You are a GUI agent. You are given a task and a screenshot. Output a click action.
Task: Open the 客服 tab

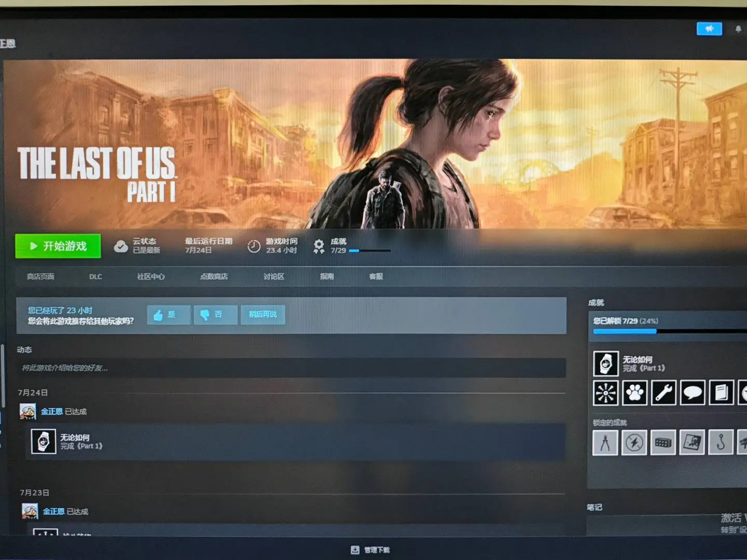tap(376, 276)
